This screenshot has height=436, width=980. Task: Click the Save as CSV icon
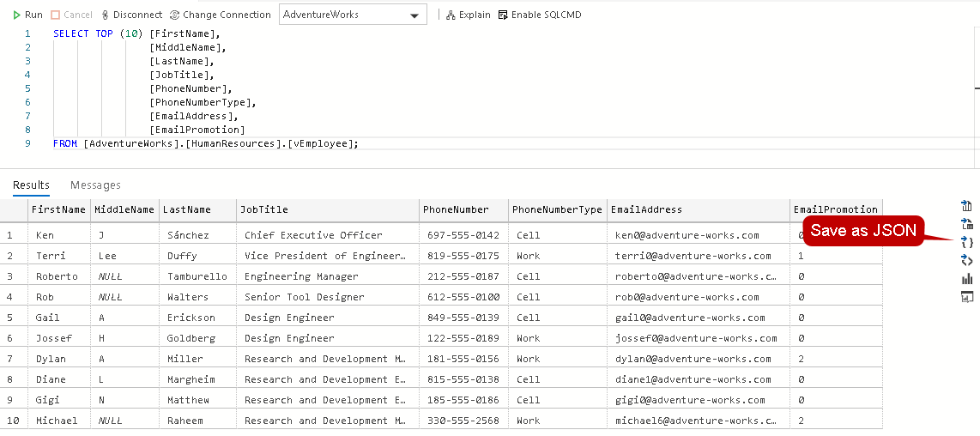tap(967, 205)
